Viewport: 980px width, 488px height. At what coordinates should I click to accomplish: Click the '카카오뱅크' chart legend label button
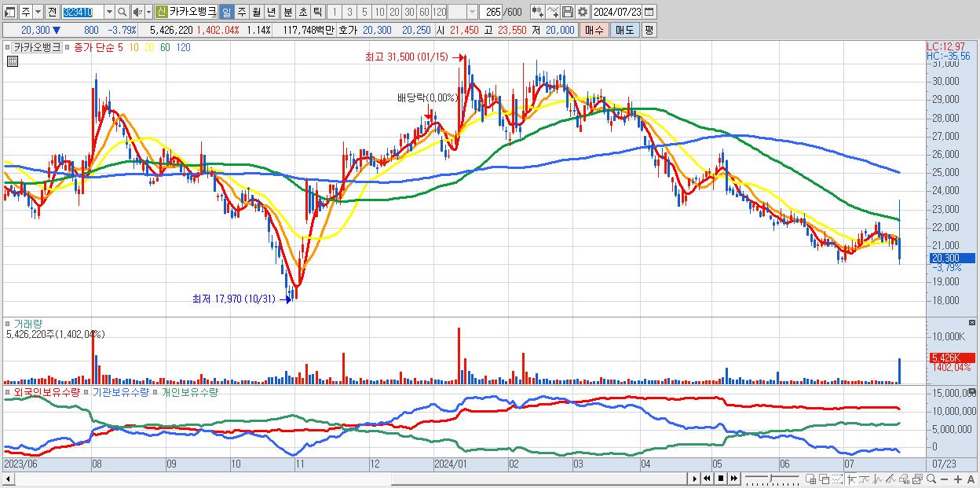(37, 47)
